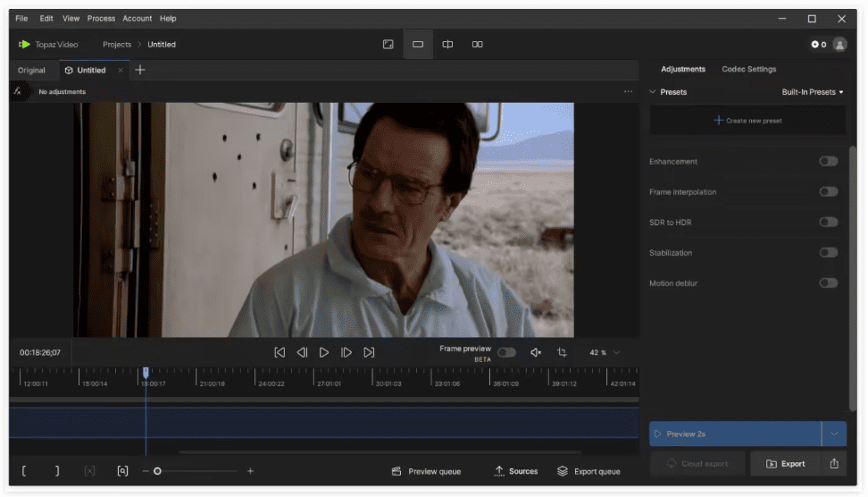
Task: Click the fx adjustments icon
Action: 18,91
